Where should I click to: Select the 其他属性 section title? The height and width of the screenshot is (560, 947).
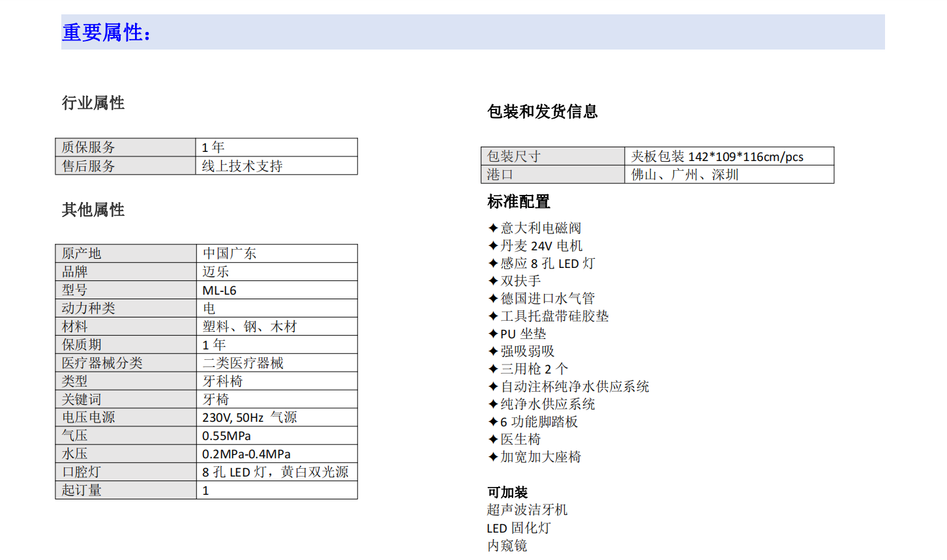(93, 210)
